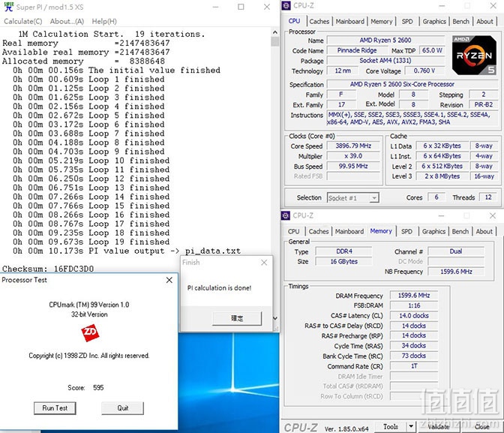
Task: Click the Multiplier x 39.0 value
Action: [x=353, y=156]
